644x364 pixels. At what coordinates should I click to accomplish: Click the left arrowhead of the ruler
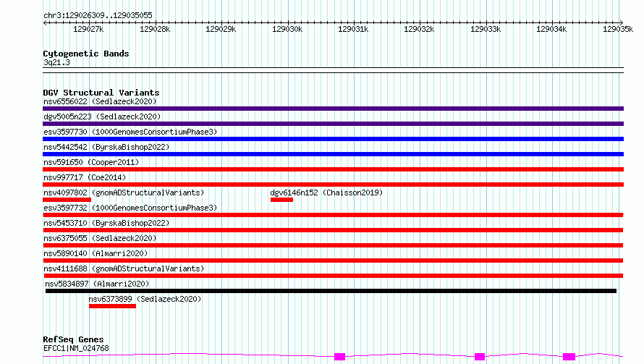[45, 22]
